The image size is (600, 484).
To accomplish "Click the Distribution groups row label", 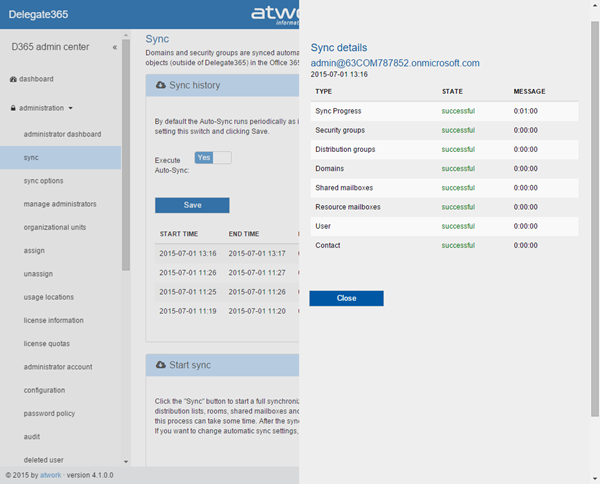I will [345, 149].
